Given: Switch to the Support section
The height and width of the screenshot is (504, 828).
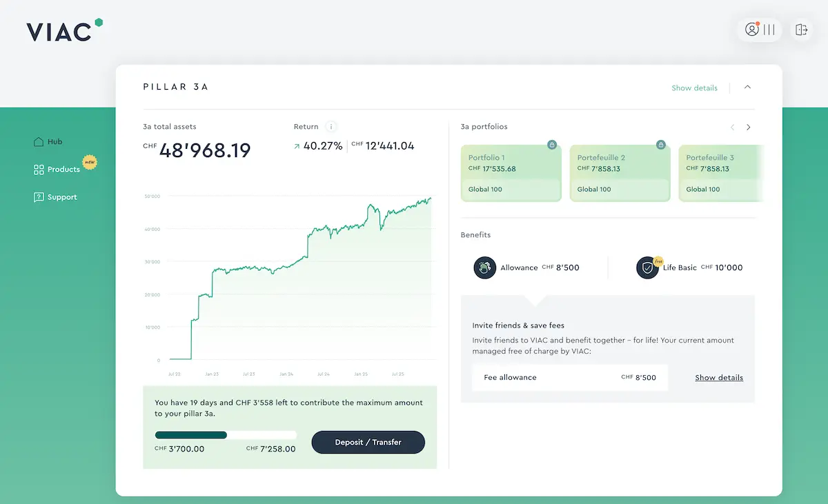Looking at the screenshot, I should 61,196.
